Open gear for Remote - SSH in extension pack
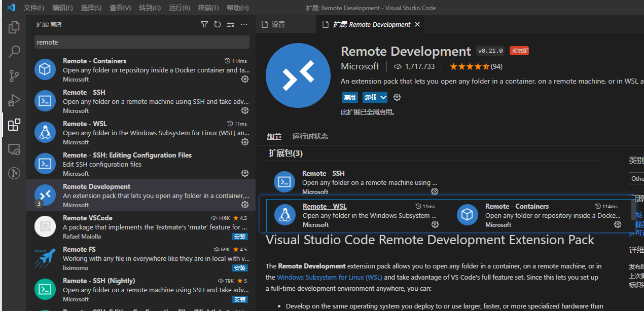The width and height of the screenshot is (644, 311). click(x=435, y=191)
